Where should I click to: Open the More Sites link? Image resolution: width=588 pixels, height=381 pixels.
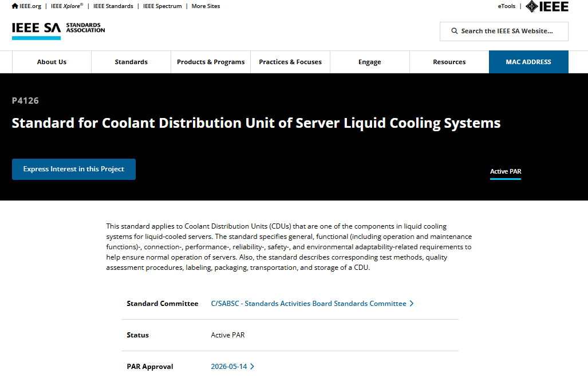[x=206, y=6]
